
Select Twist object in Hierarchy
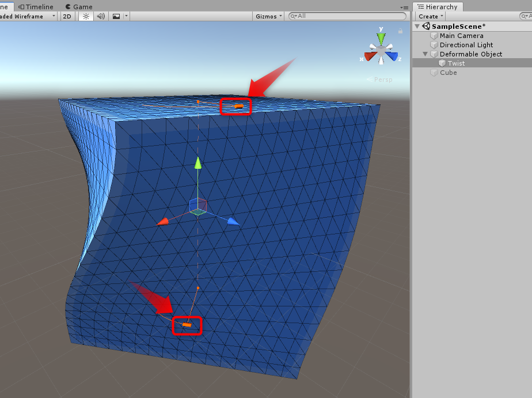click(456, 63)
